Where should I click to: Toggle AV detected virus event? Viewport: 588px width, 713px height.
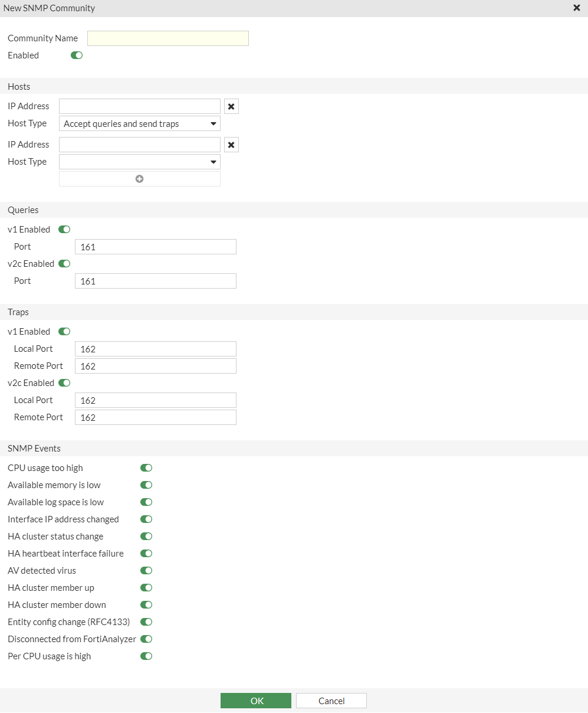[146, 571]
